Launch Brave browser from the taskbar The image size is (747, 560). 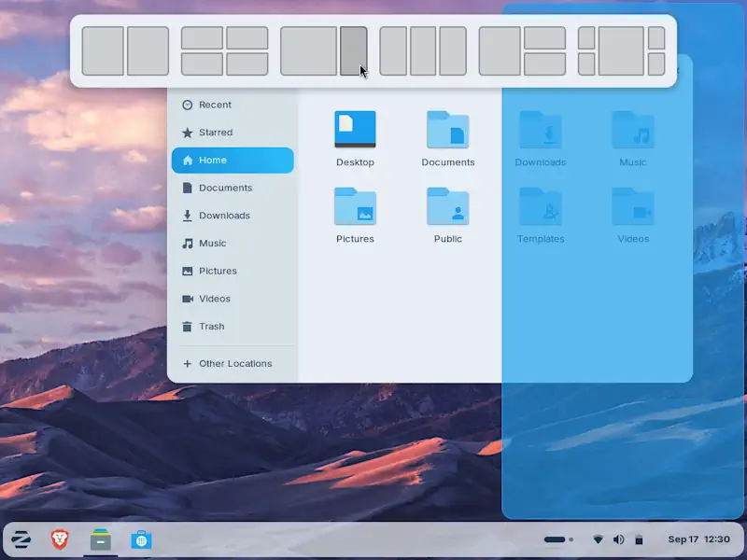click(x=59, y=539)
